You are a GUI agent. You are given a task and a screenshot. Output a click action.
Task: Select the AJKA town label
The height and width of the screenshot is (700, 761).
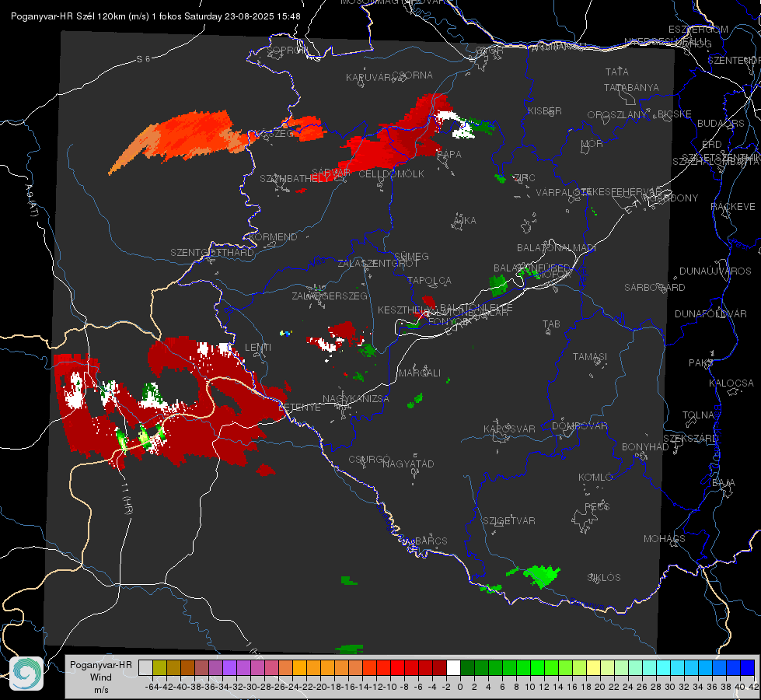(465, 220)
